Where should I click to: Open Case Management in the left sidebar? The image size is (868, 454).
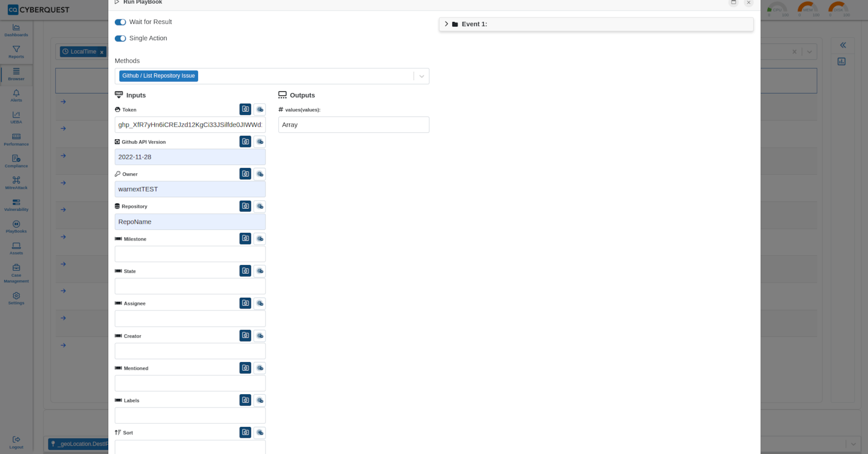coord(16,273)
